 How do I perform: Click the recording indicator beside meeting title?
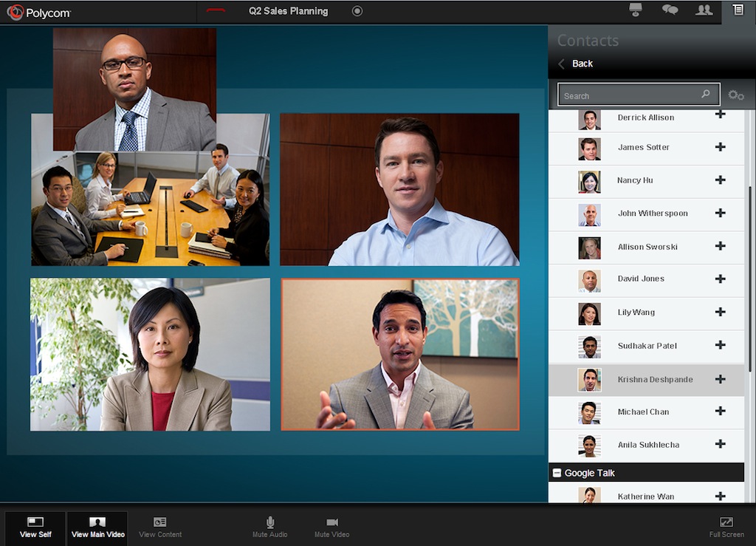point(357,11)
